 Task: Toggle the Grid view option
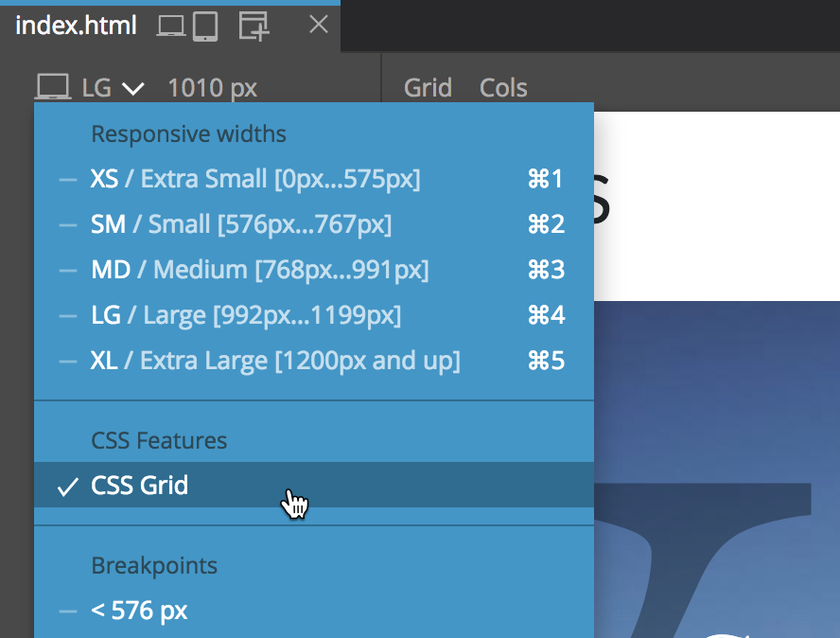(x=428, y=88)
